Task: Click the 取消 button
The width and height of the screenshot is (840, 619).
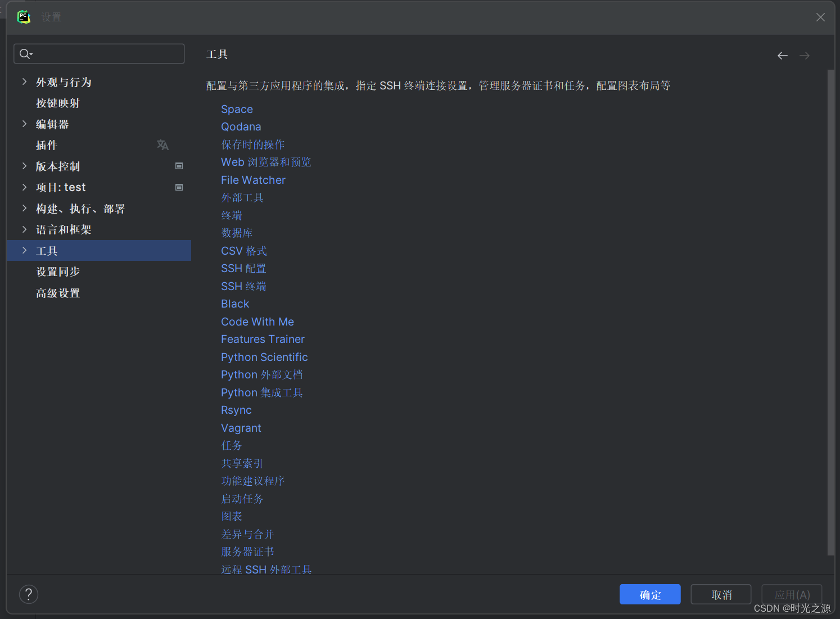Action: [x=721, y=594]
